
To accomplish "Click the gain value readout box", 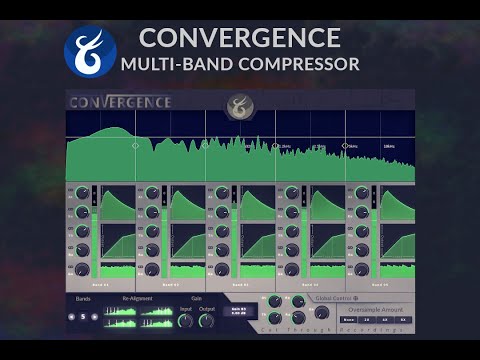I will click(x=239, y=311).
